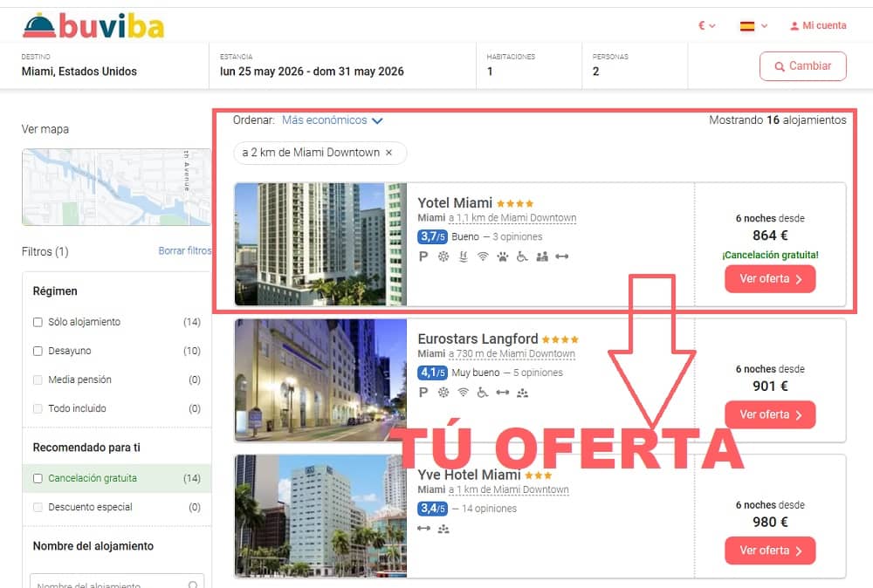The width and height of the screenshot is (873, 588).
Task: Enable the Cancelación gratuita filter
Action: (38, 478)
